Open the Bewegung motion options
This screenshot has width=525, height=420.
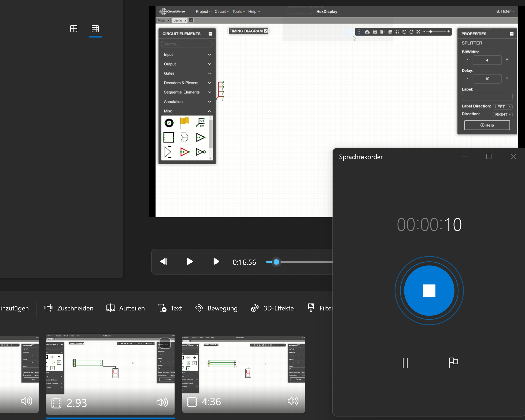coord(216,308)
